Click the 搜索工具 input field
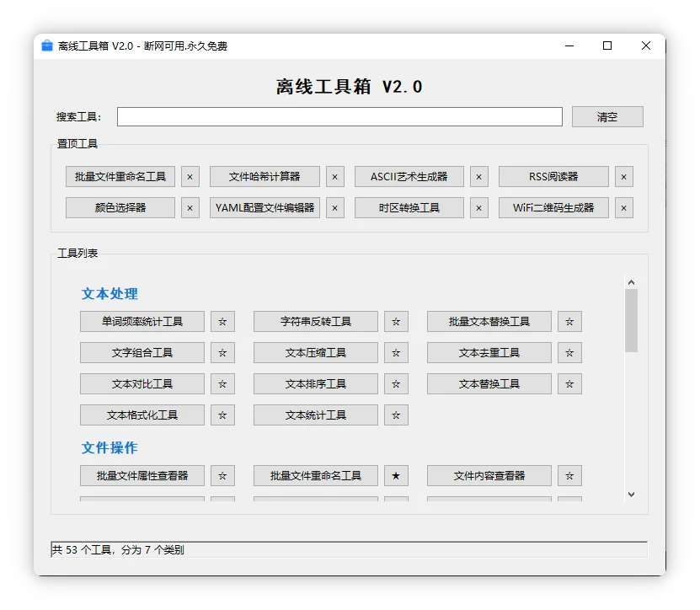 pyautogui.click(x=339, y=117)
